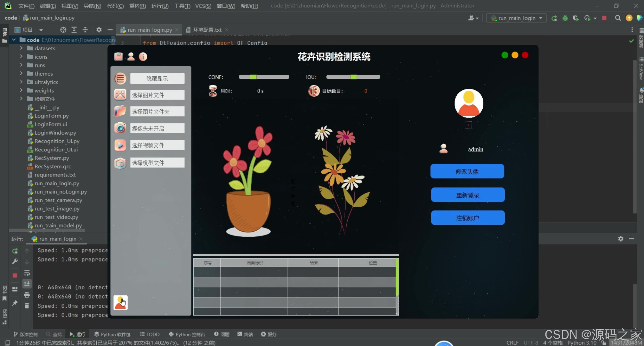Click the 修改头像 button

click(x=467, y=171)
